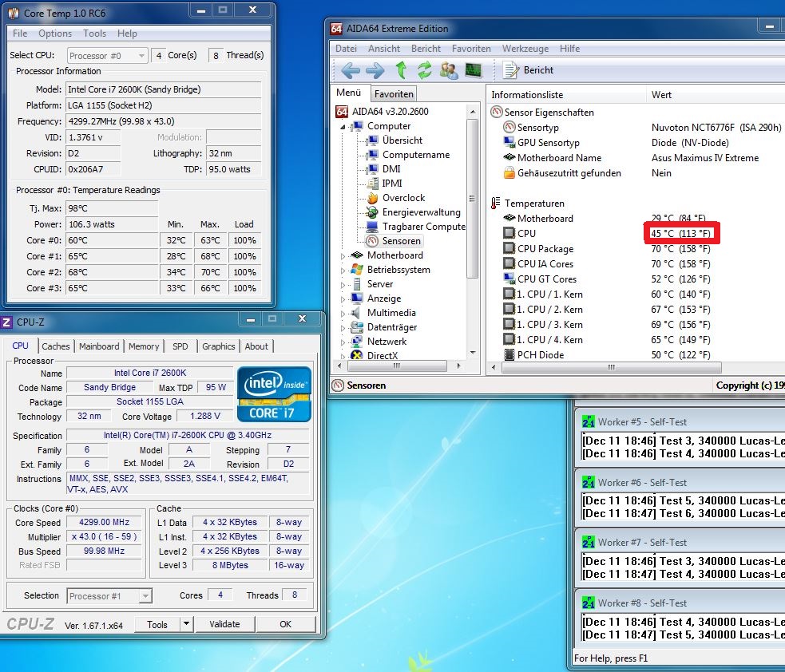Click the CPU-Z OK button
Viewport: 785px width, 672px height.
(x=285, y=624)
